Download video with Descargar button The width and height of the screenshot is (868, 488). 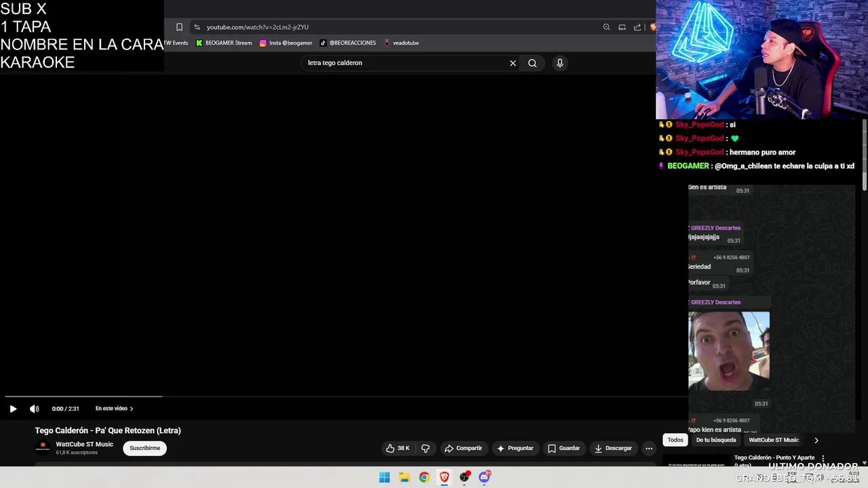(x=613, y=448)
